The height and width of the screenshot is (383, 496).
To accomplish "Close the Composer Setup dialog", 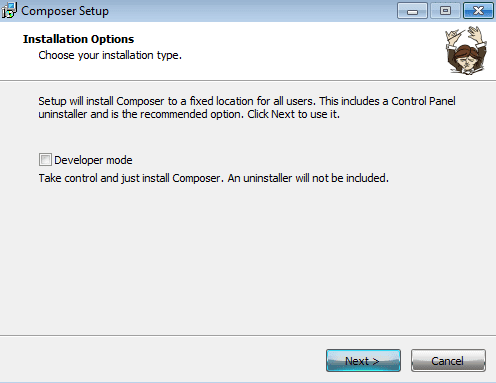I will 478,11.
